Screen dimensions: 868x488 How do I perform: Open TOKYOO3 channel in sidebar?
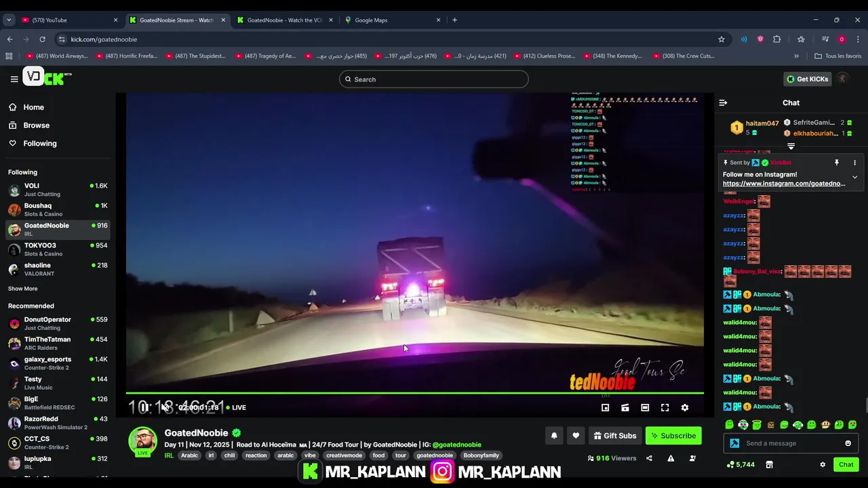[58, 249]
